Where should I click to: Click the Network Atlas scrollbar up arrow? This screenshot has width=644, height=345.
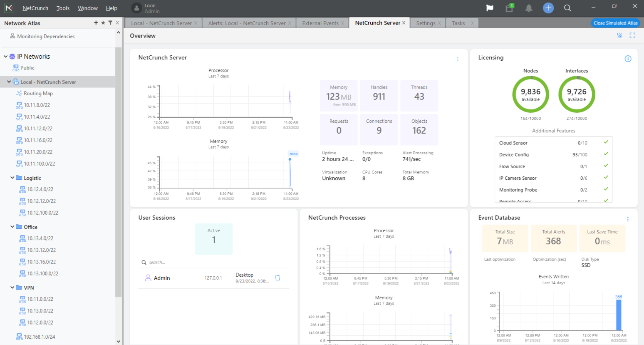pyautogui.click(x=118, y=33)
